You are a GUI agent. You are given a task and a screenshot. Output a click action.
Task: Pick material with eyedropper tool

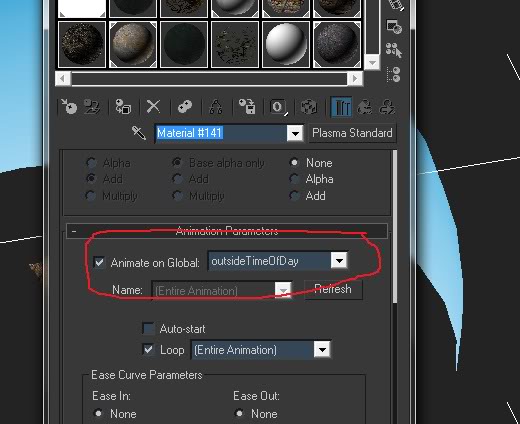point(138,133)
